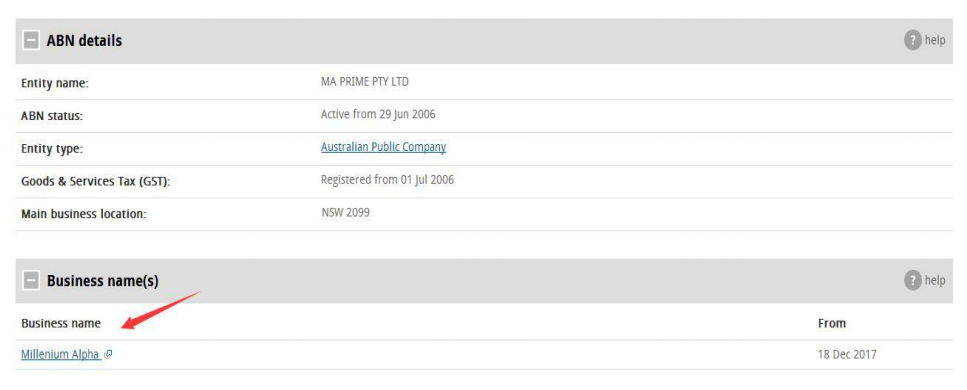
Task: Collapse the Business name(s) section
Action: [31, 281]
